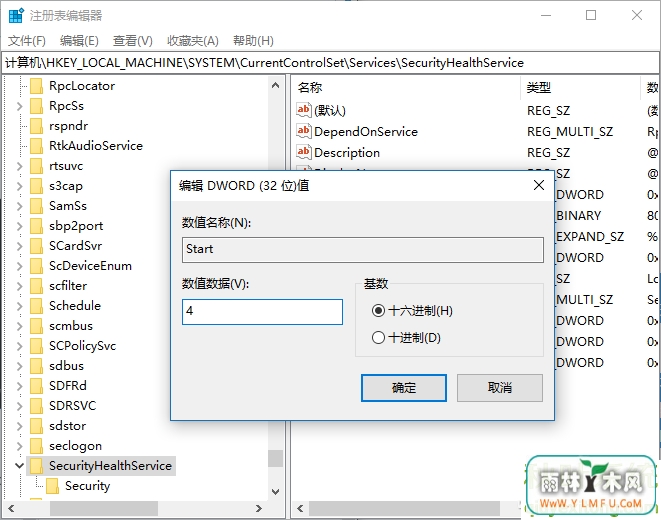Expand the Schedule tree node

[19, 306]
